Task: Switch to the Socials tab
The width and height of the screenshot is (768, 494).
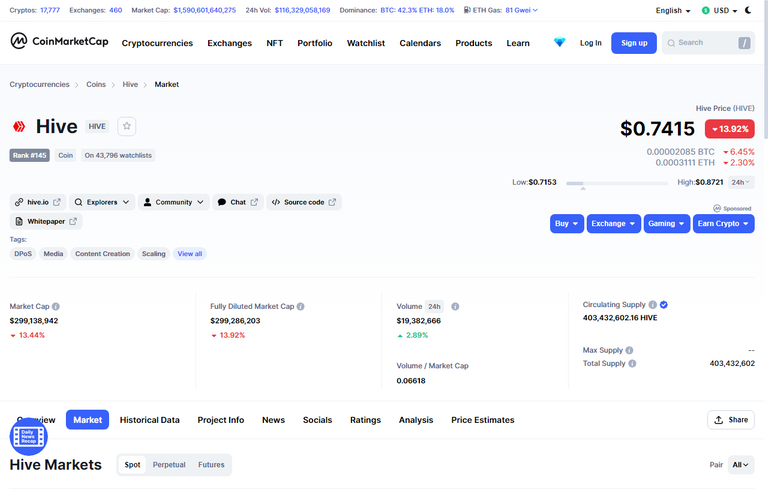Action: [x=317, y=420]
